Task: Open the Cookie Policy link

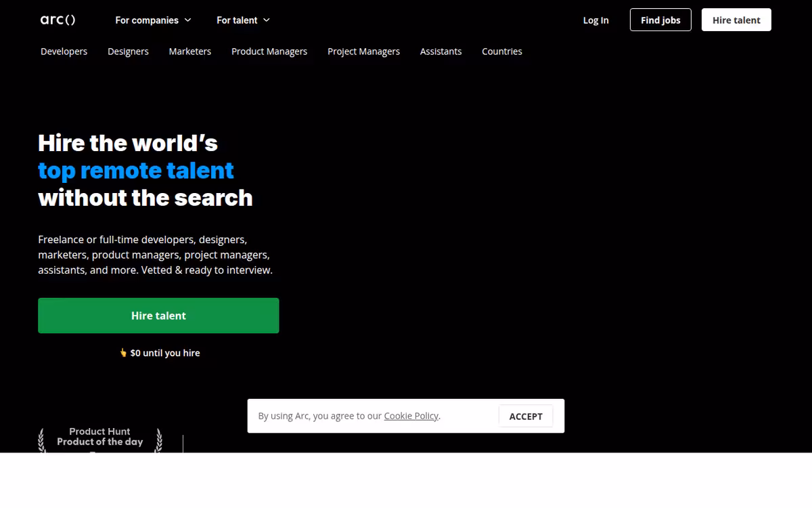Action: point(411,416)
